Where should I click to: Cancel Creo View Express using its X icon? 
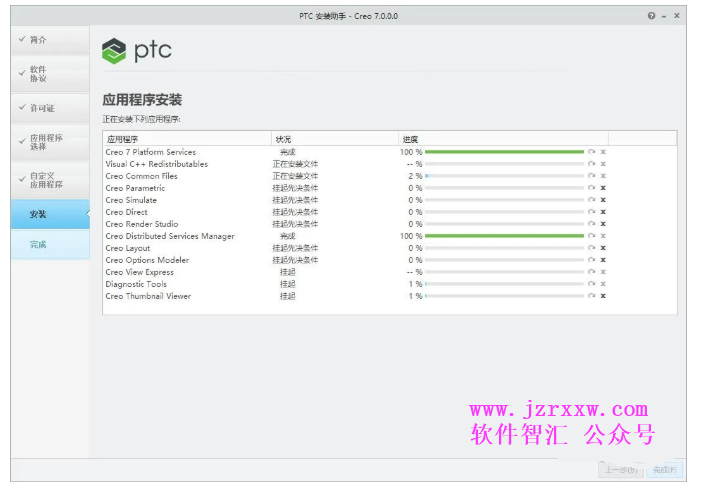(x=603, y=272)
